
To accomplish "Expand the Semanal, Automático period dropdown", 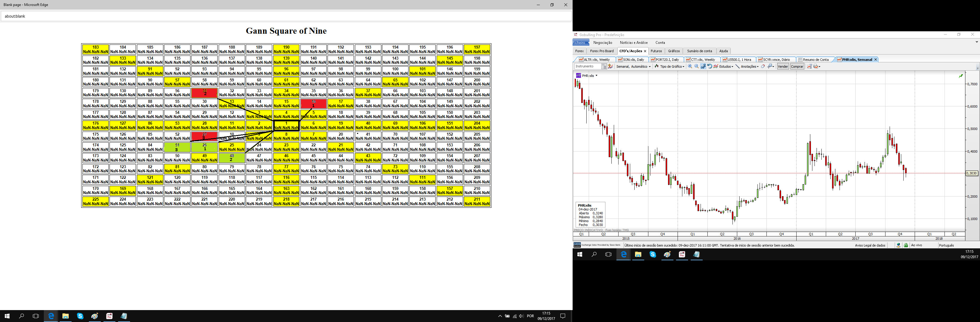I will click(633, 66).
